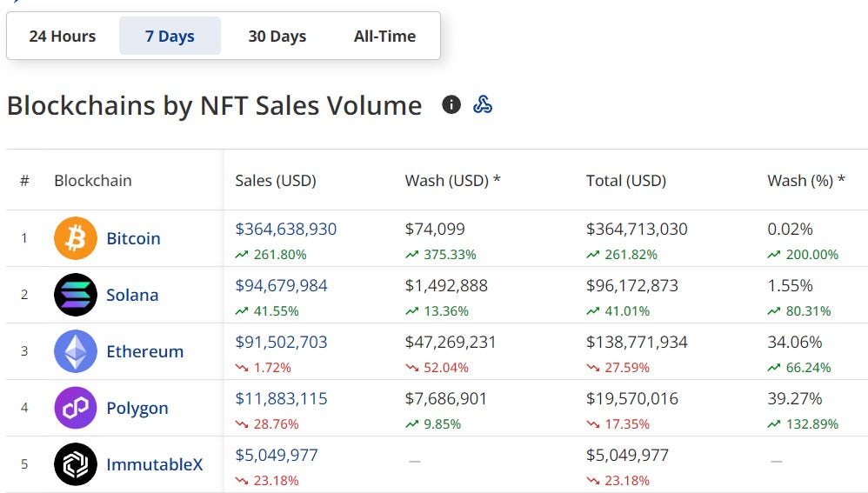Switch to the 24 Hours tab

pos(63,36)
